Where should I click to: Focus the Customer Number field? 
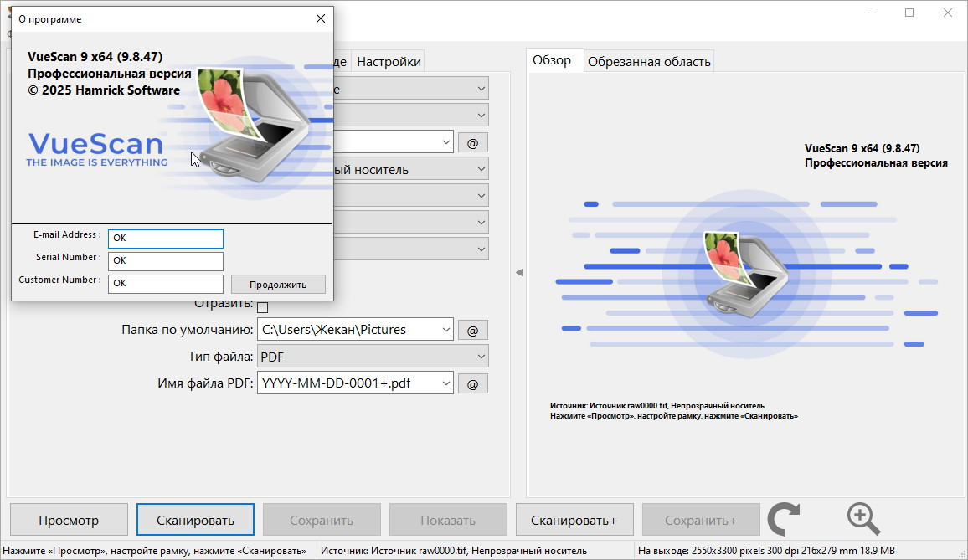tap(166, 284)
